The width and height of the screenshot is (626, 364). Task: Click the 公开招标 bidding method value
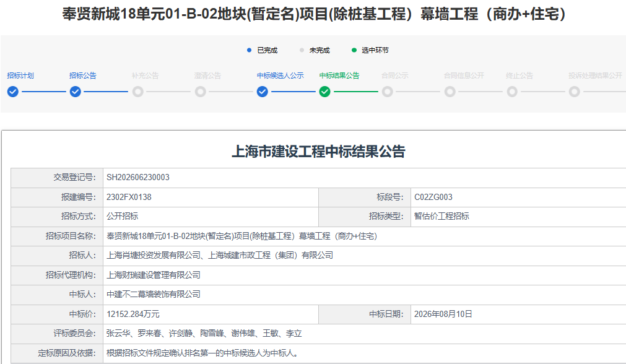coord(122,216)
